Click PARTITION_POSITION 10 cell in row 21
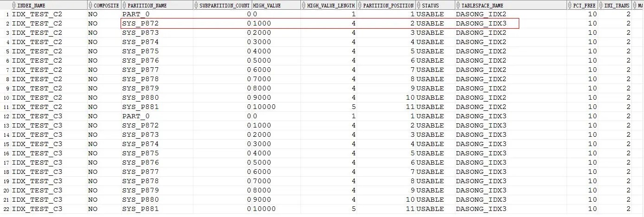The width and height of the screenshot is (644, 217). coord(386,200)
